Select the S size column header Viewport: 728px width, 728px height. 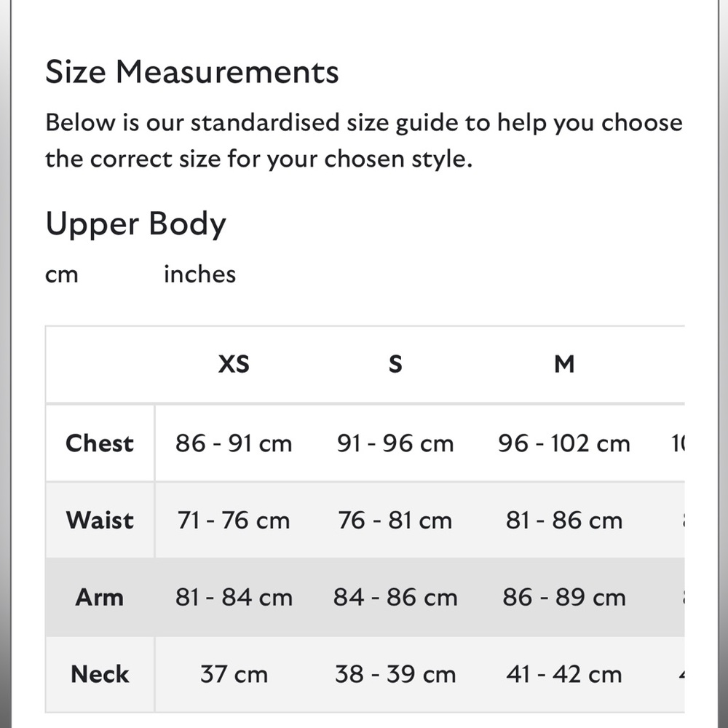point(395,364)
